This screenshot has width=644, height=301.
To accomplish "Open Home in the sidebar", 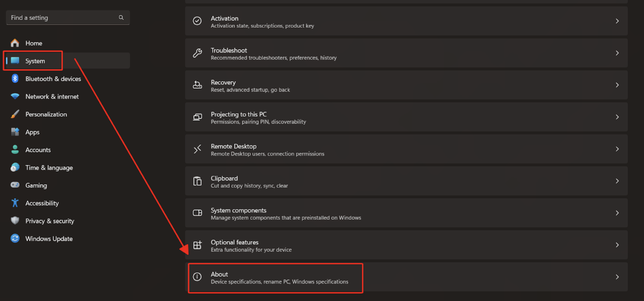I will click(x=34, y=43).
